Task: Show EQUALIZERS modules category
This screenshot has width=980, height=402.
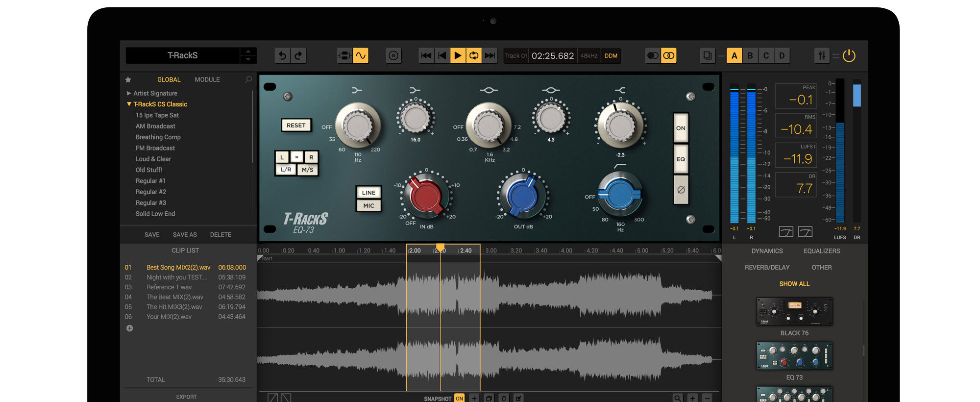Action: (822, 251)
